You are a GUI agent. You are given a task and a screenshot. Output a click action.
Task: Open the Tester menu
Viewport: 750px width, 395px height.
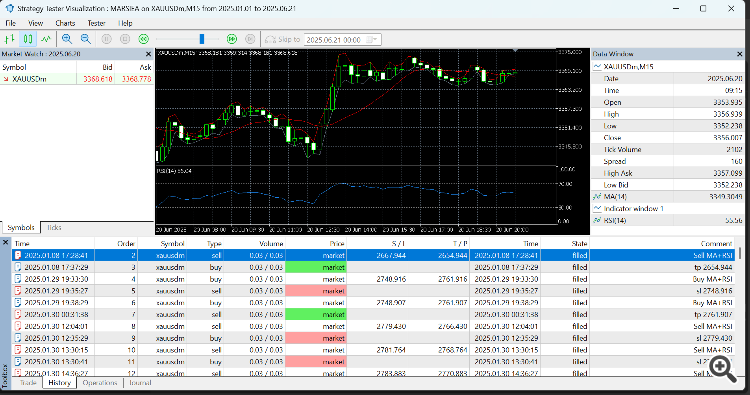click(x=96, y=23)
